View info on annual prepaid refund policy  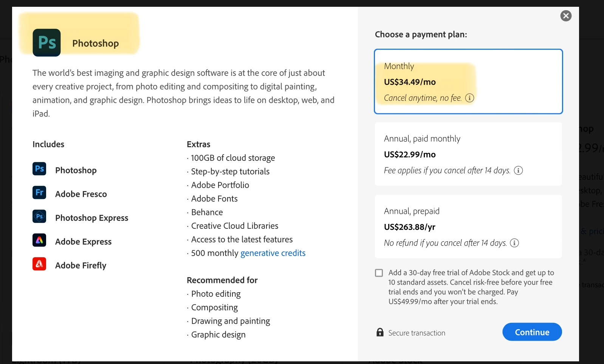pyautogui.click(x=514, y=243)
